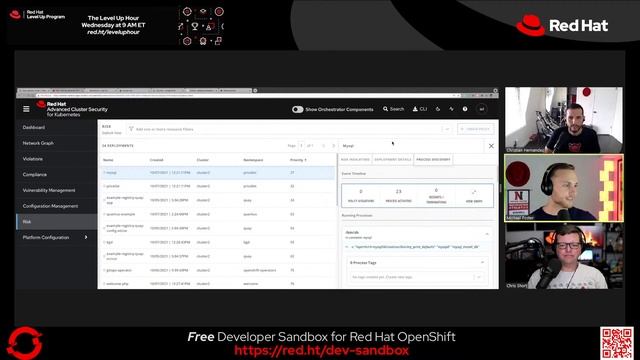This screenshot has height=360, width=640.
Task: Collapse the Process Tags section
Action: (482, 262)
